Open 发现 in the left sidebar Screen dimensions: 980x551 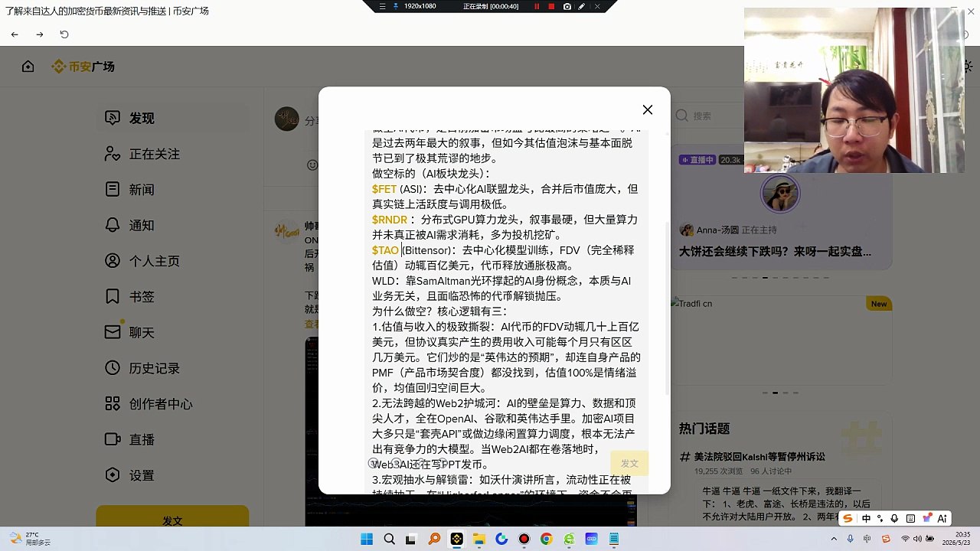172,118
